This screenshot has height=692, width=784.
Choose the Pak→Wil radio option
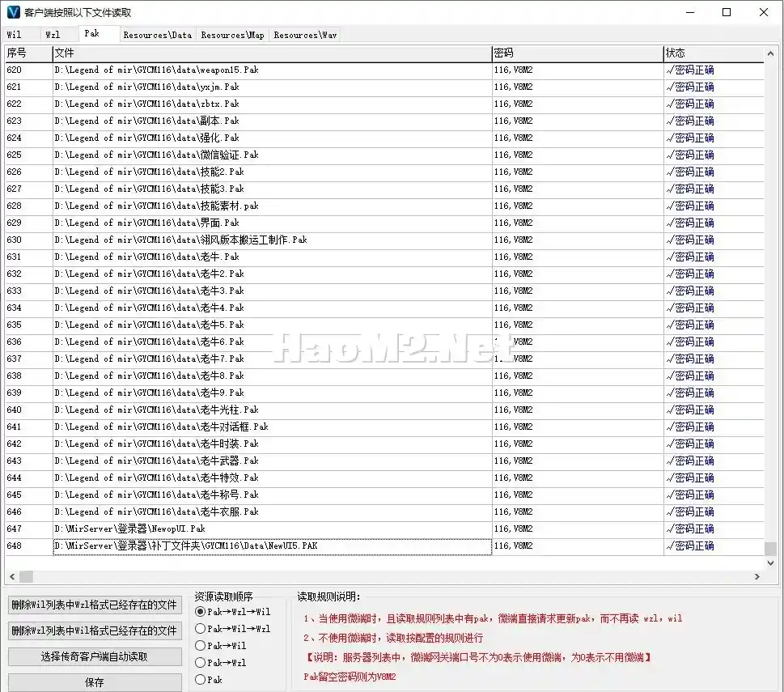pos(221,646)
